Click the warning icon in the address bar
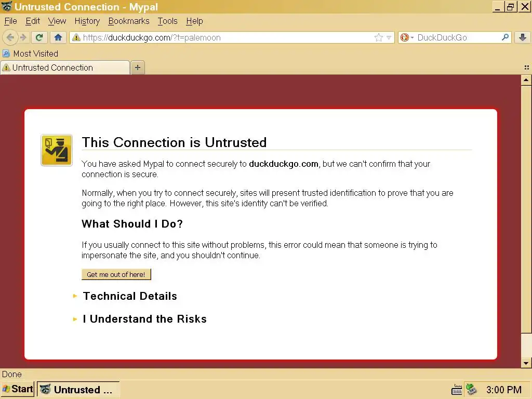 click(x=76, y=37)
